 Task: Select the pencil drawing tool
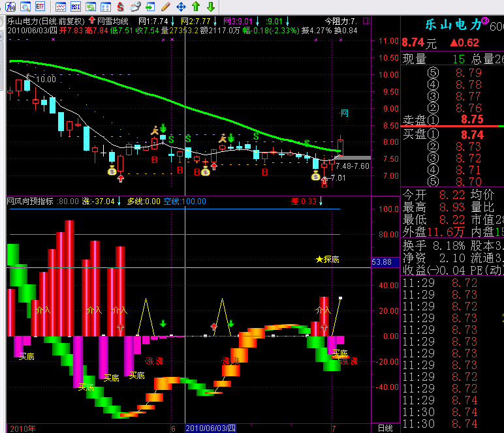[x=165, y=7]
